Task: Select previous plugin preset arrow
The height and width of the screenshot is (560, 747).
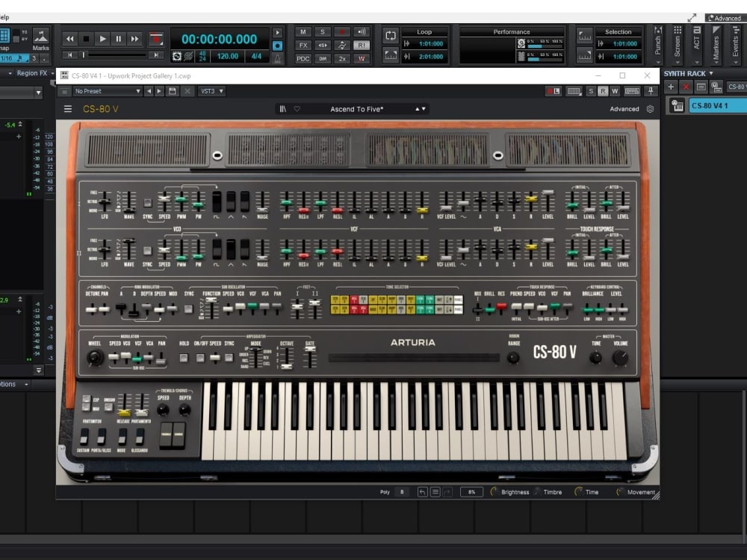Action: [x=149, y=91]
